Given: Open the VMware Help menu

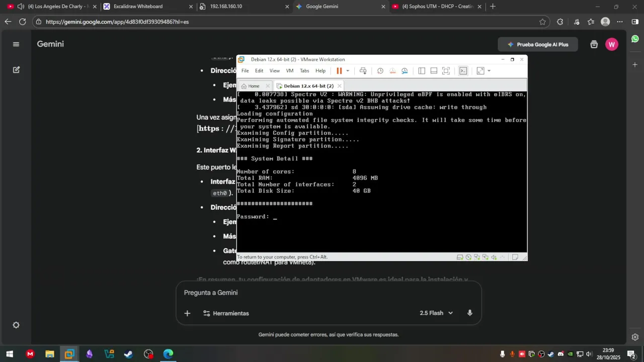Looking at the screenshot, I should pos(320,71).
